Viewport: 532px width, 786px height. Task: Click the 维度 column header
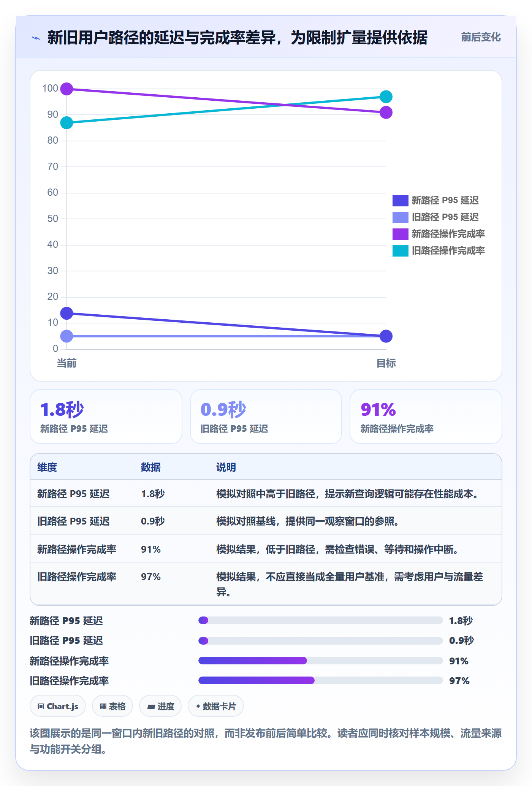(x=47, y=467)
